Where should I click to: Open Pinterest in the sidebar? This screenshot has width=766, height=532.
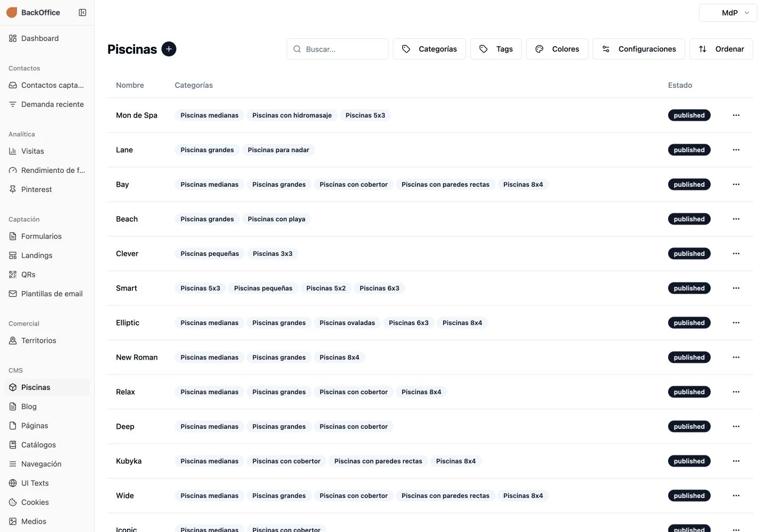(47, 189)
